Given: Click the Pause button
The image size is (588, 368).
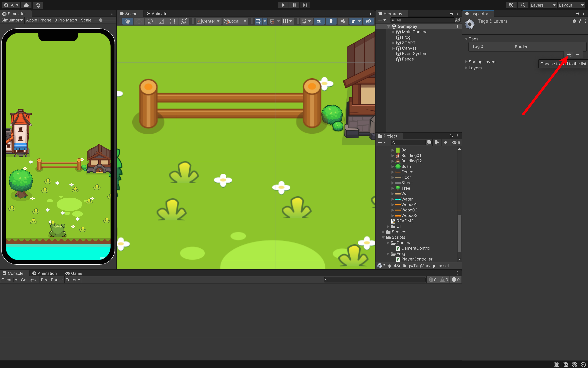Looking at the screenshot, I should 294,5.
